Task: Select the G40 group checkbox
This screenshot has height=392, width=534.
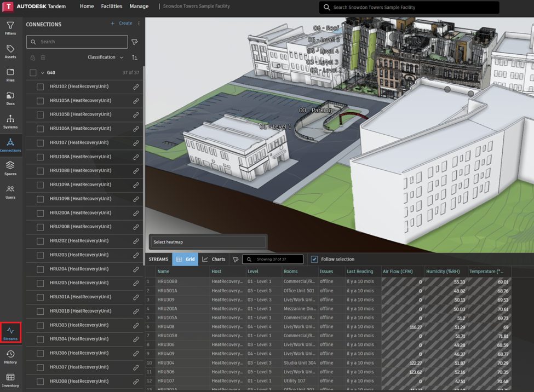Action: [33, 73]
